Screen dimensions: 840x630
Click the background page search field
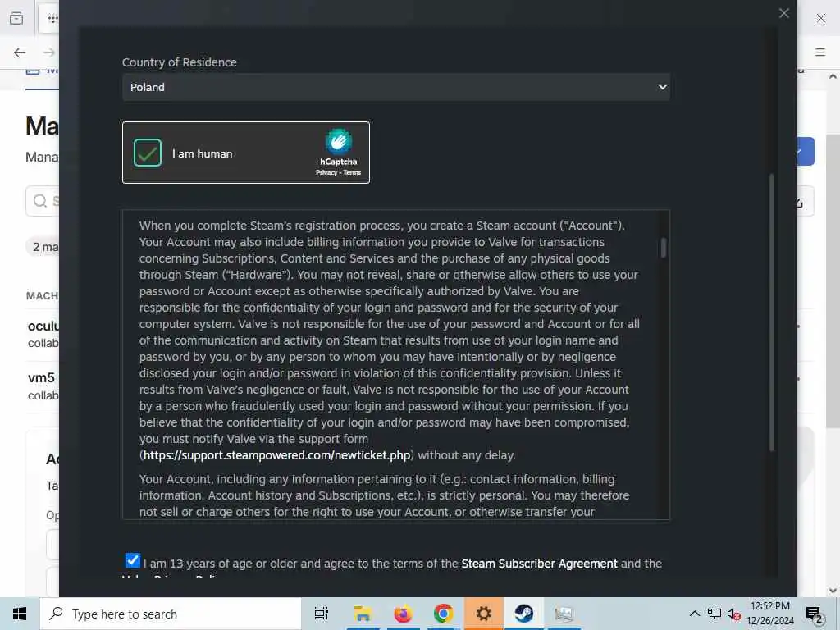pyautogui.click(x=43, y=201)
